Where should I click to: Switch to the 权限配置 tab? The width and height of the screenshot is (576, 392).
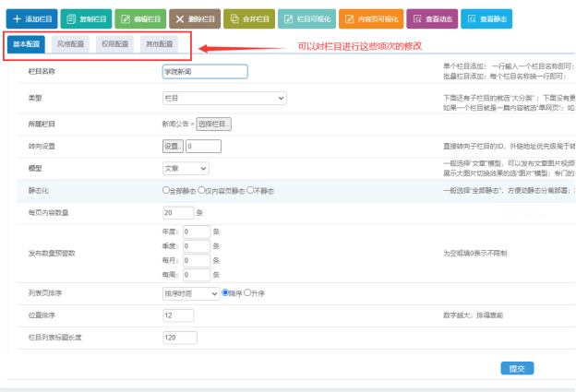tap(115, 44)
